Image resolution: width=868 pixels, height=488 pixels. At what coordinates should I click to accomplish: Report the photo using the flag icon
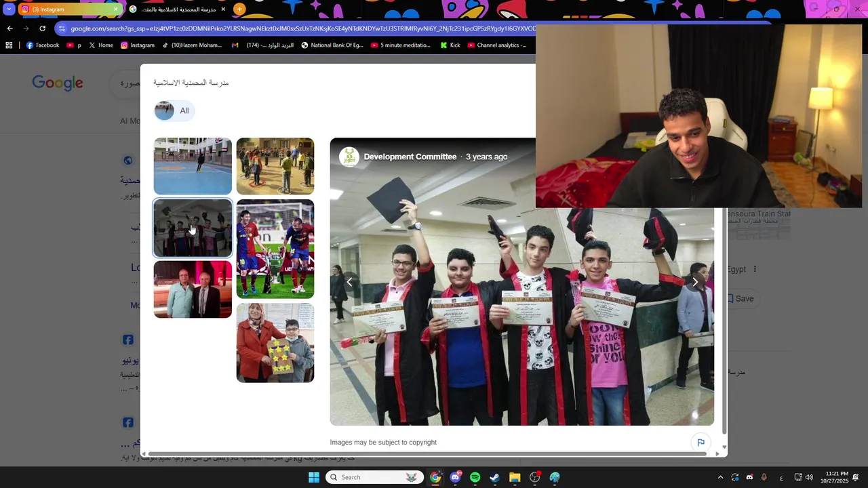pyautogui.click(x=701, y=443)
